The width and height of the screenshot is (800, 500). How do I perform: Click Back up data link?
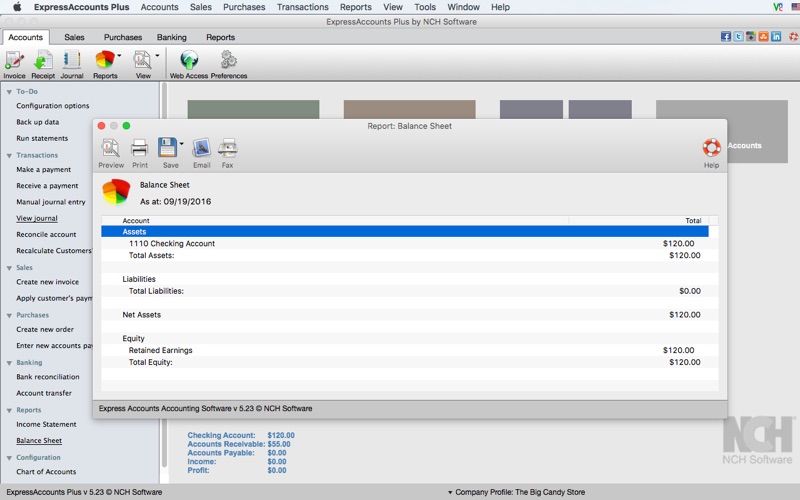tap(37, 122)
